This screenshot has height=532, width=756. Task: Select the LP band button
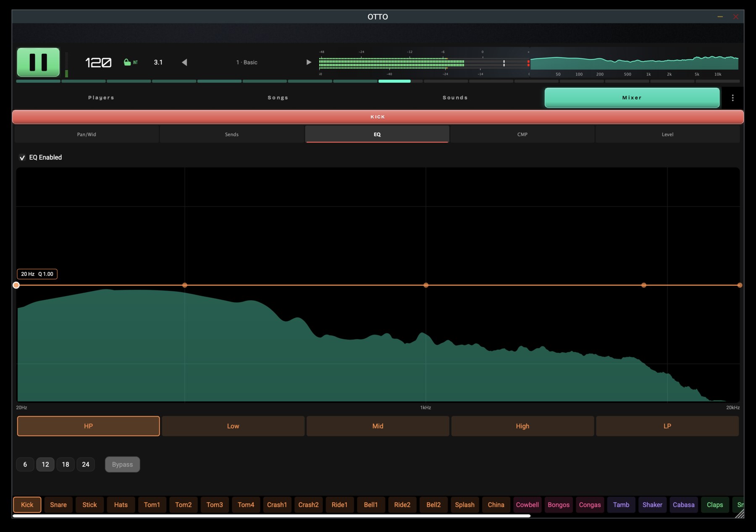667,426
